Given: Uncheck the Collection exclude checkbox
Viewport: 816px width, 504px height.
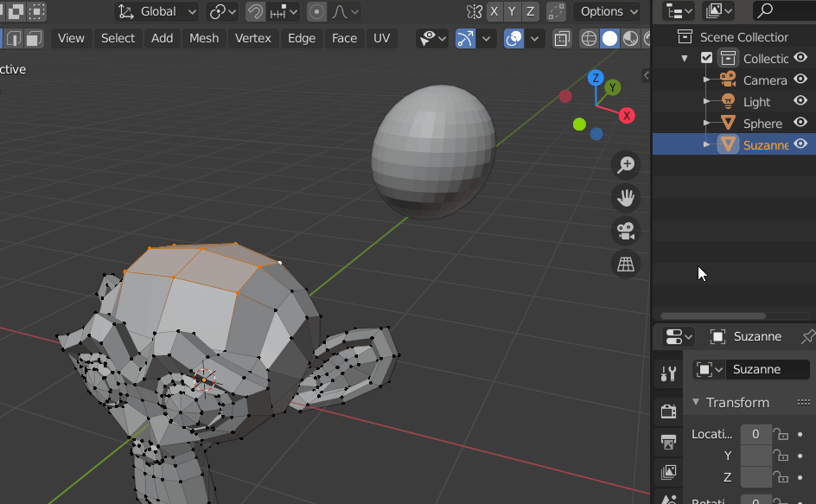Looking at the screenshot, I should (706, 58).
